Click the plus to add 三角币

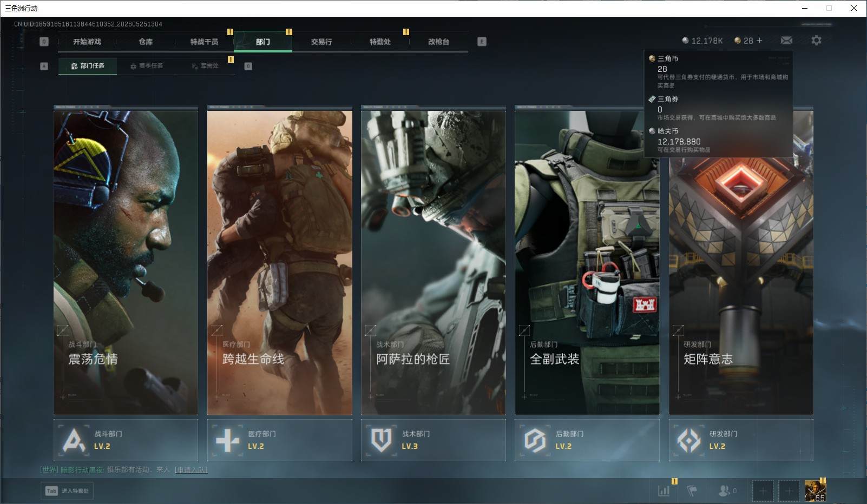(759, 41)
